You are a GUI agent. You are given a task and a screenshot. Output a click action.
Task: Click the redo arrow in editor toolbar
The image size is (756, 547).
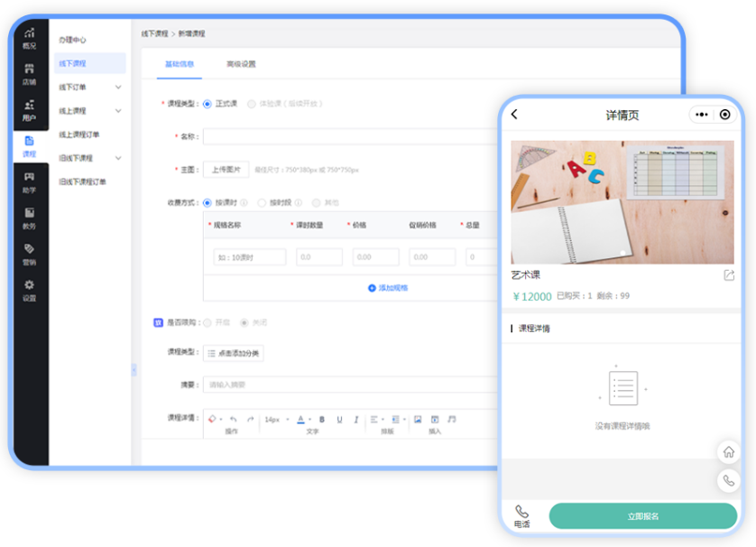coord(250,419)
